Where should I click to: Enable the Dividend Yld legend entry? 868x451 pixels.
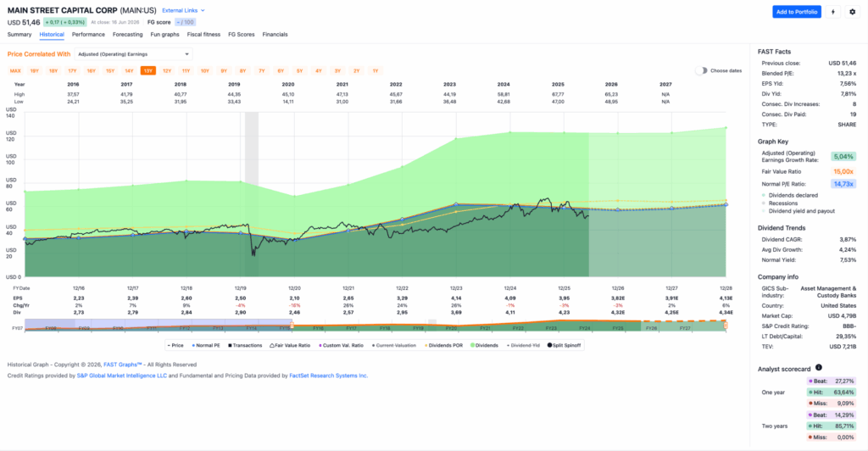coord(523,345)
